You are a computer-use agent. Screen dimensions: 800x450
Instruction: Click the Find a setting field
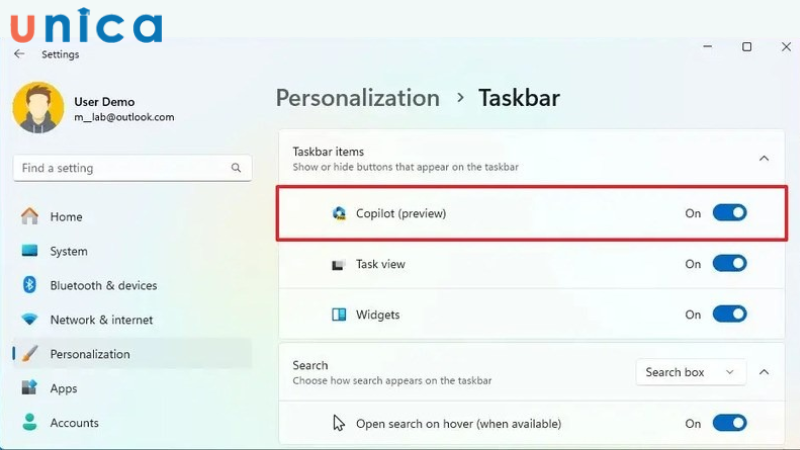point(120,168)
